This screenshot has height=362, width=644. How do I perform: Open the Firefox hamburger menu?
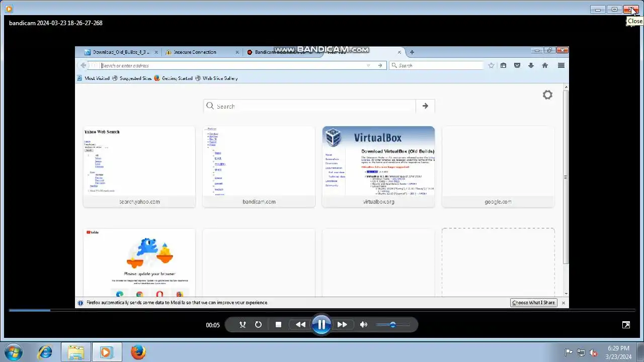tap(561, 65)
